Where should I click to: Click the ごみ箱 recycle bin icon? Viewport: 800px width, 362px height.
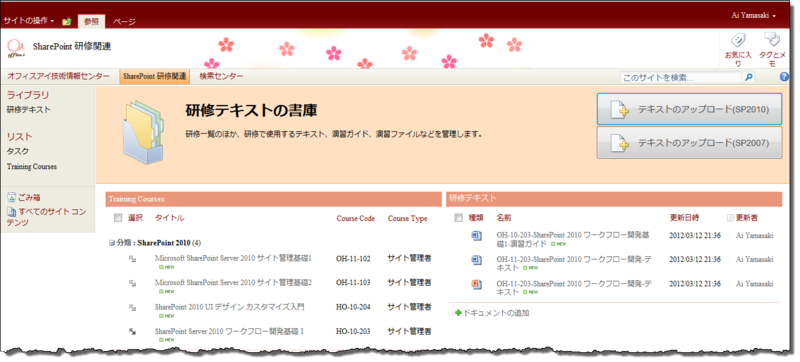click(x=11, y=198)
